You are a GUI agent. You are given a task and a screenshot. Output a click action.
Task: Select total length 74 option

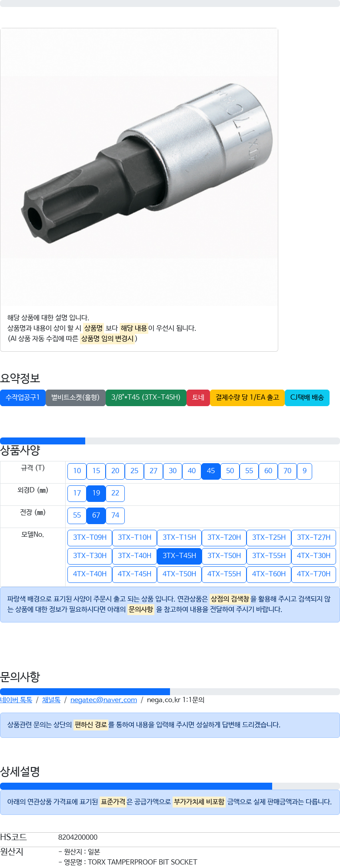(x=115, y=515)
